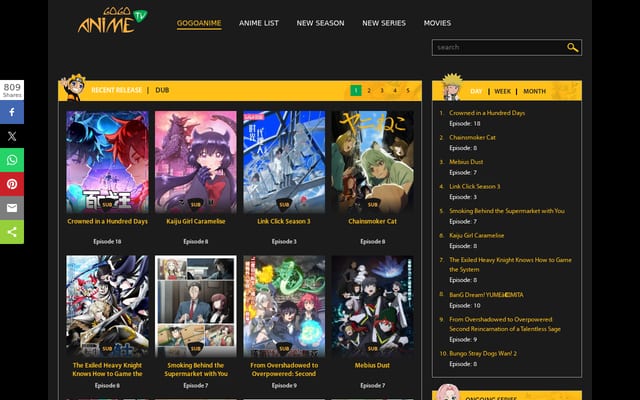Share on X via sidebar icon
This screenshot has width=640, height=400.
(12, 136)
